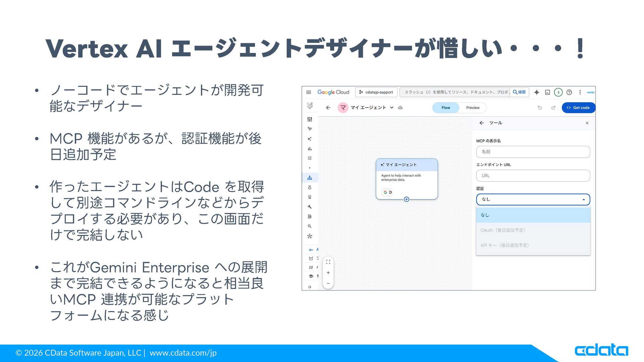Open the cdatajp-support project selector
This screenshot has height=362, width=644.
click(376, 92)
